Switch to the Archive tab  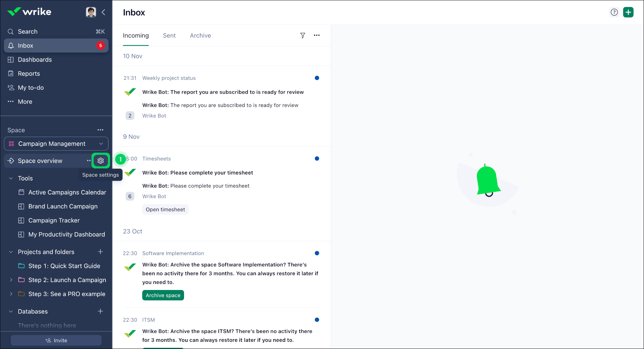click(200, 36)
